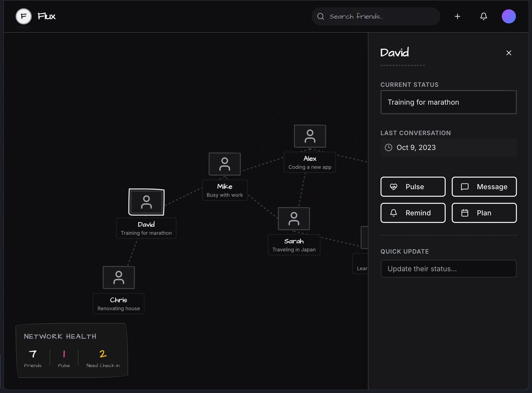Click the plus add-friend icon

click(458, 16)
